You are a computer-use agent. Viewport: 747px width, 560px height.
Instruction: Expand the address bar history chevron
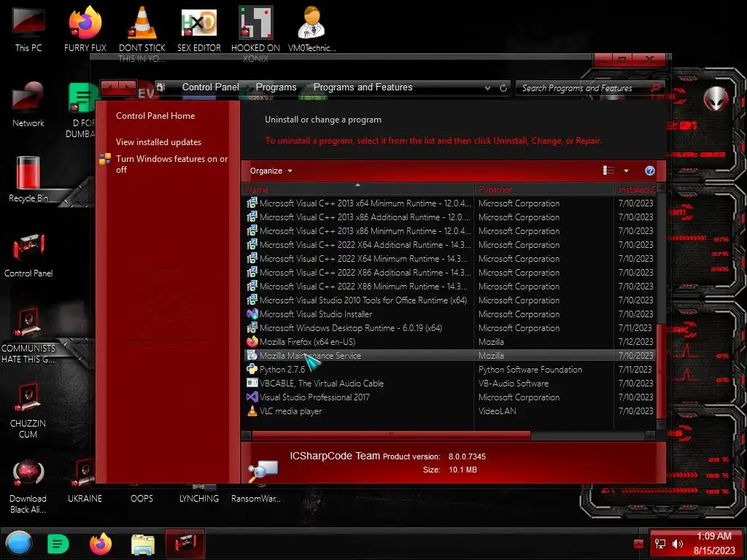(x=487, y=87)
